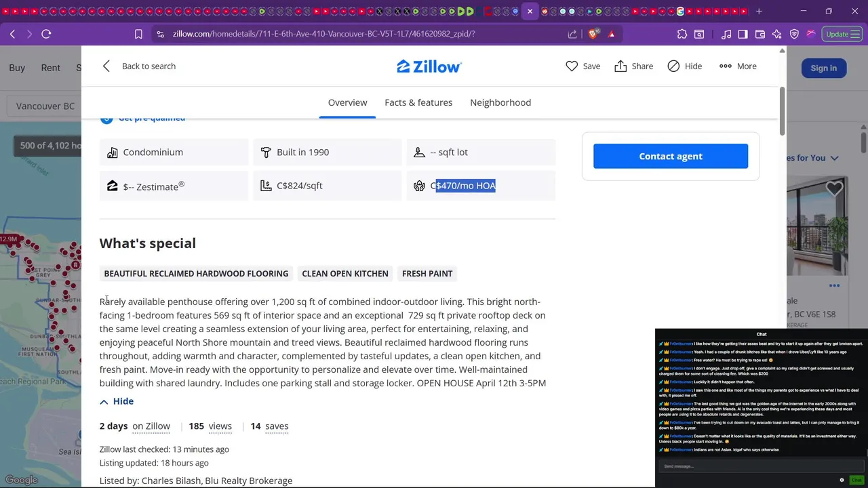Favorite the side listing photo heart
Viewport: 868px width, 488px height.
tap(834, 189)
